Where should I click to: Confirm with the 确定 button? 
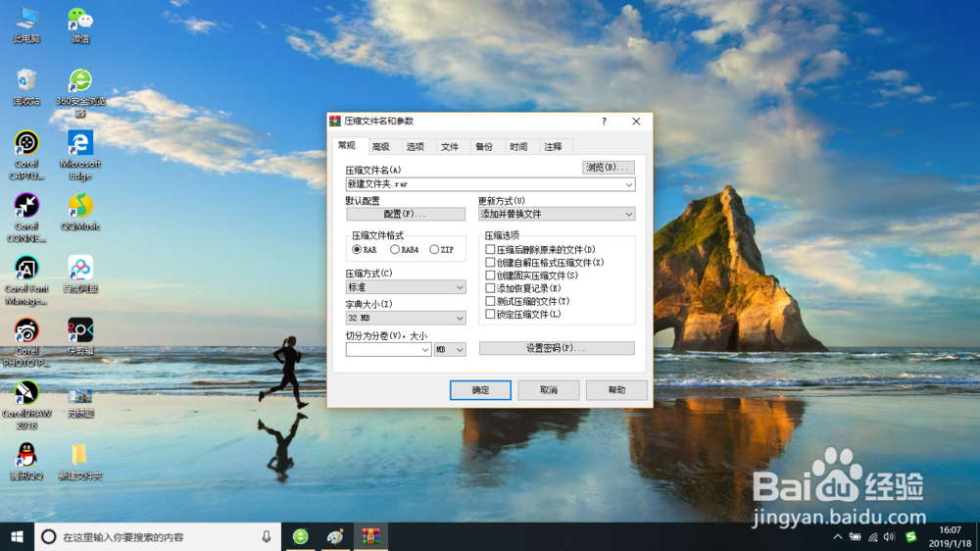(x=480, y=390)
